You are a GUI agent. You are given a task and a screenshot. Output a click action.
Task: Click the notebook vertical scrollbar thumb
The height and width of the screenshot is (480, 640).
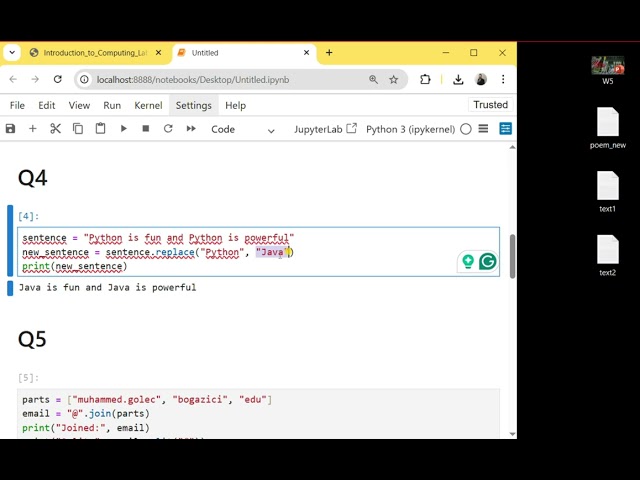(x=512, y=256)
